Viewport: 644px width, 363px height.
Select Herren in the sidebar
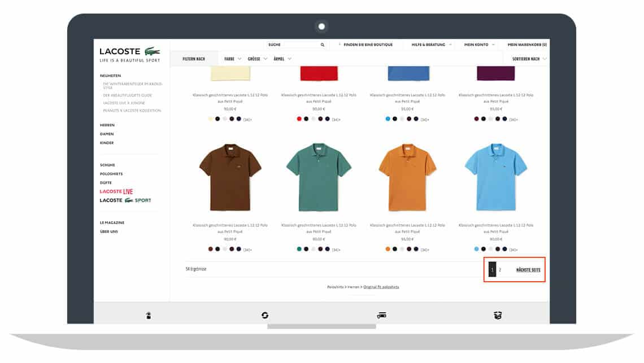107,125
